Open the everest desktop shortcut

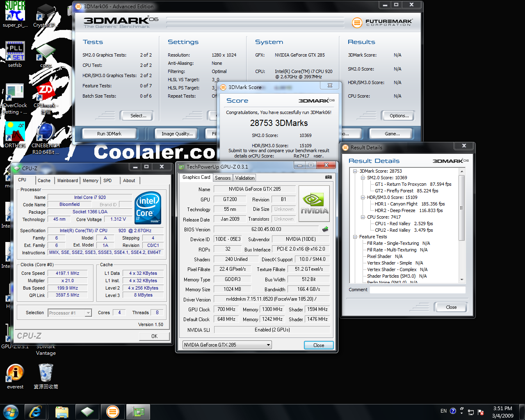15,376
